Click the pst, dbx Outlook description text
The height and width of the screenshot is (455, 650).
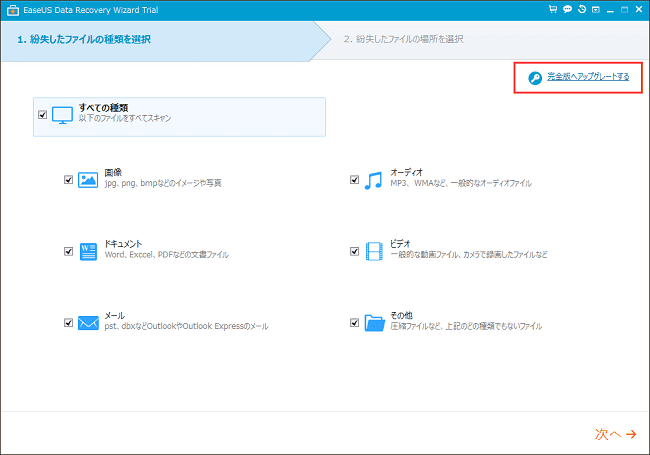click(187, 327)
